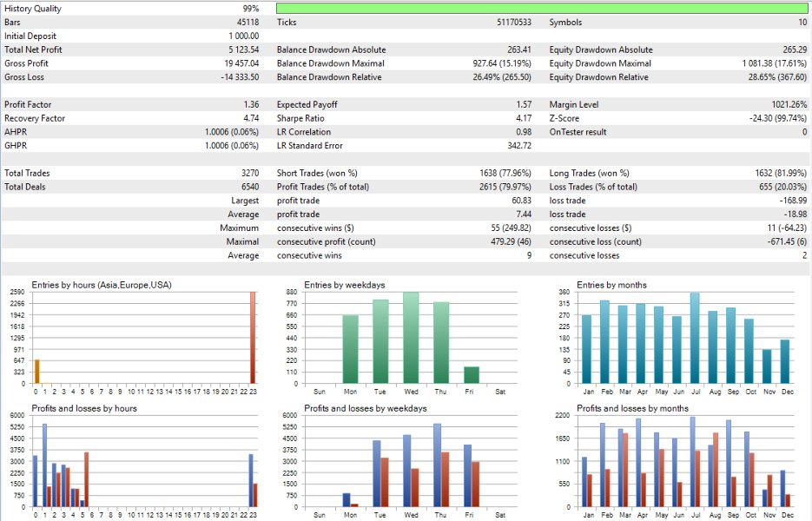Click the Gross Profit value 19 457.04
812x521 pixels.
pyautogui.click(x=241, y=63)
